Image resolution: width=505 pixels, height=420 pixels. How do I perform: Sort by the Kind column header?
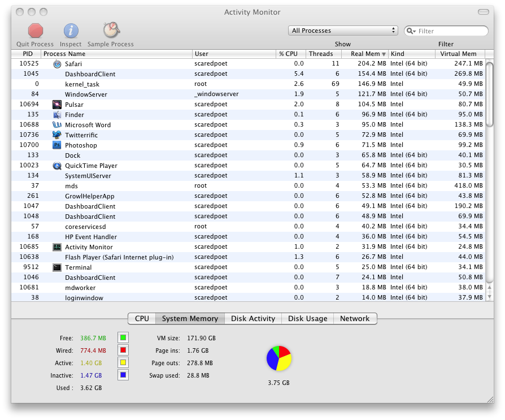412,54
